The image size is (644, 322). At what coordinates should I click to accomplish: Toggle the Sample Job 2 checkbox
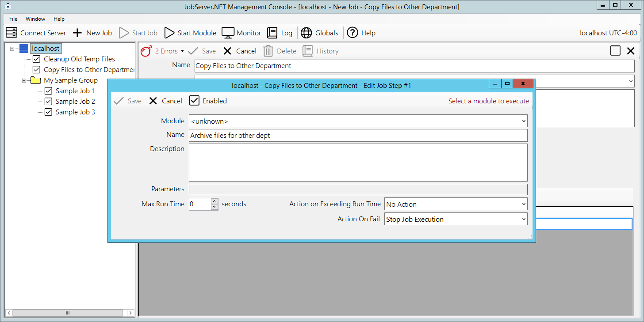48,101
